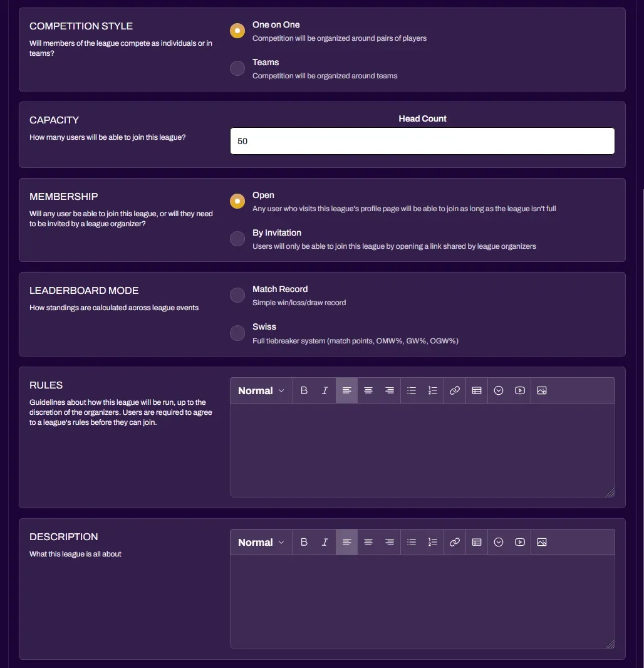Insert image in Rules editor

point(542,390)
